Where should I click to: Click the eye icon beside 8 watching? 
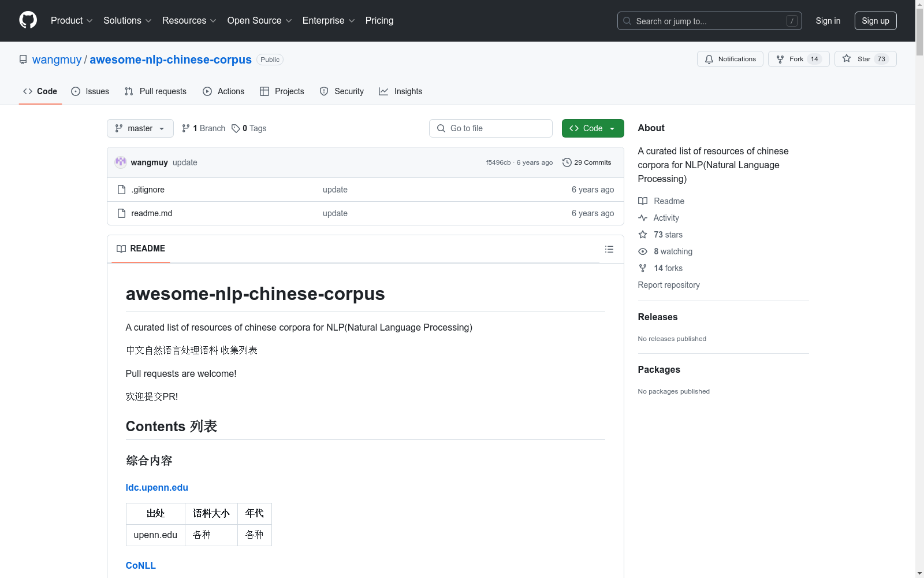643,251
